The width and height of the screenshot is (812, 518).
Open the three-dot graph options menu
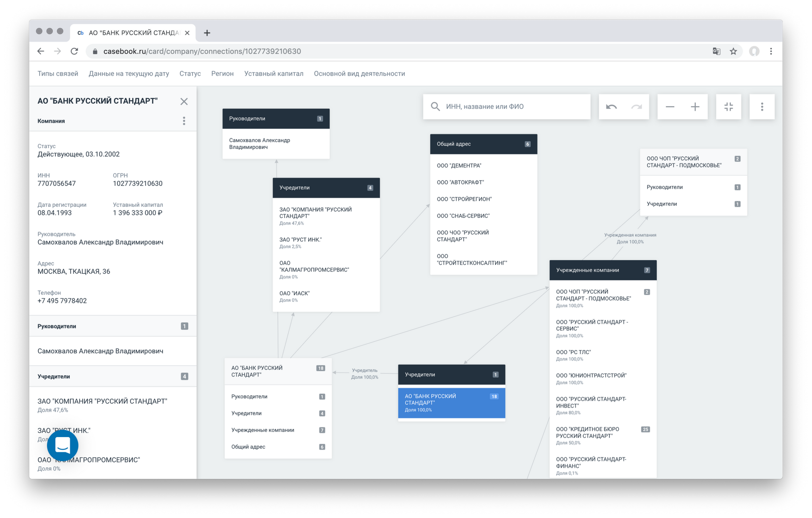coord(762,107)
